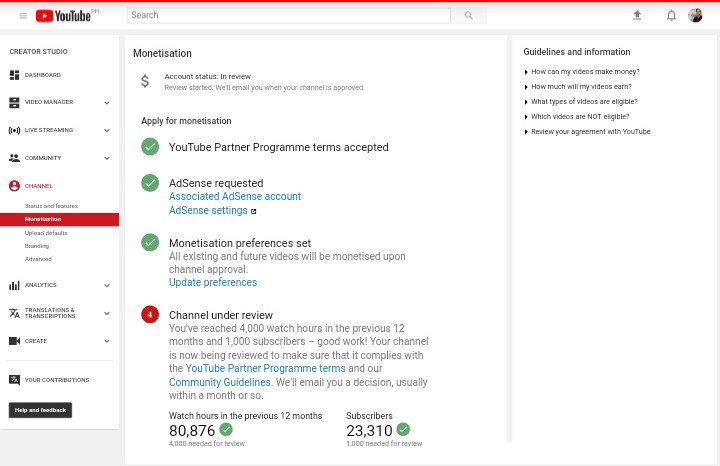This screenshot has width=720, height=466.
Task: Click the Creator Studio heading
Action: [x=39, y=51]
